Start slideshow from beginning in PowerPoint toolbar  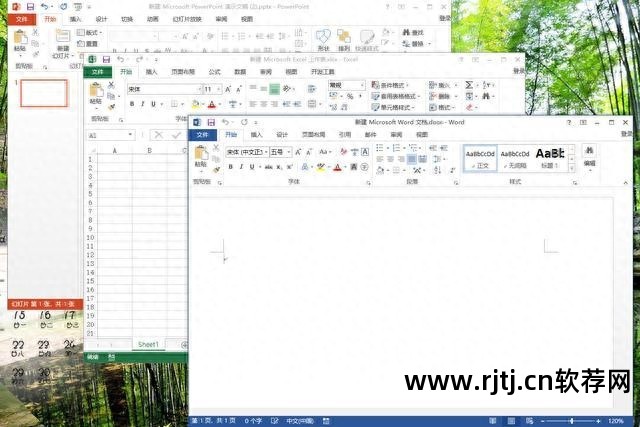[x=78, y=7]
